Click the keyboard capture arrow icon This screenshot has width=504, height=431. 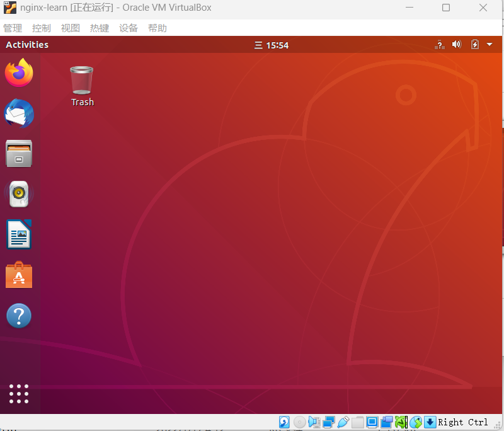click(x=430, y=422)
